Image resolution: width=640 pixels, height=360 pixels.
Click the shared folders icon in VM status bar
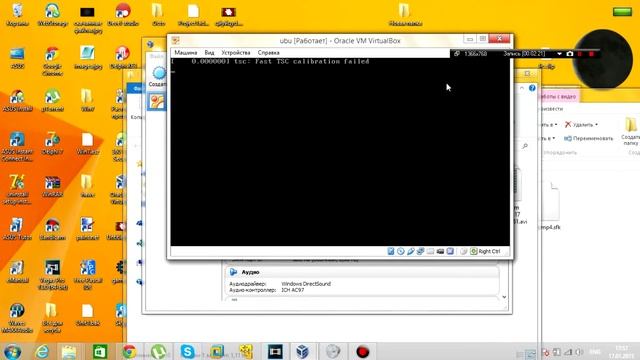coord(430,251)
